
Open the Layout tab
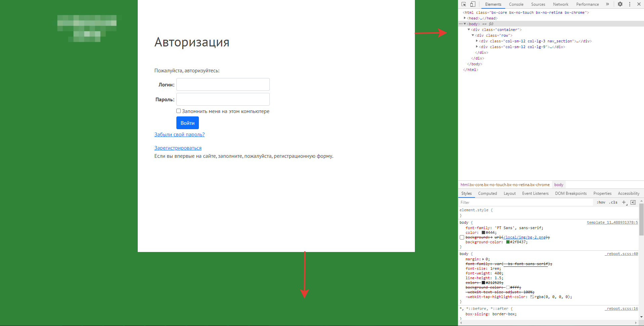click(x=510, y=193)
